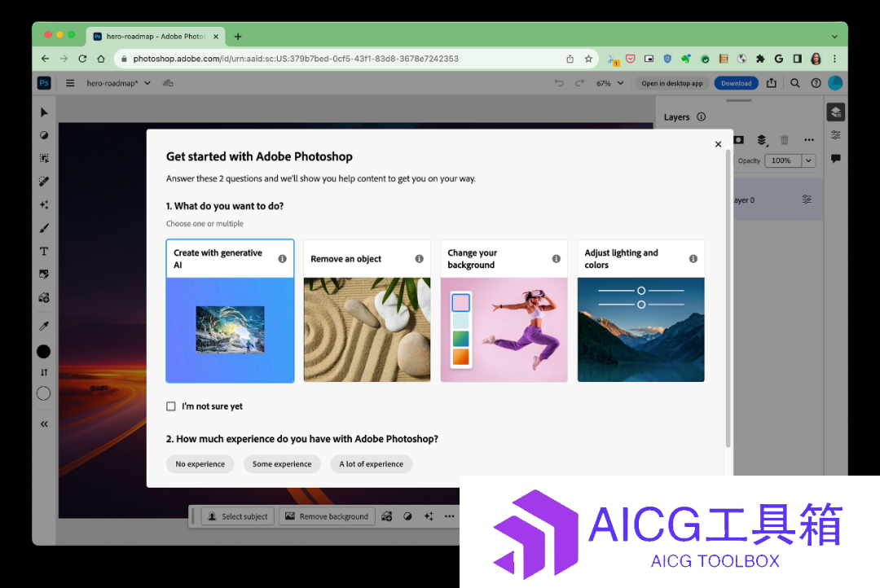Select the healing brush tool in left toolbar

point(44,182)
